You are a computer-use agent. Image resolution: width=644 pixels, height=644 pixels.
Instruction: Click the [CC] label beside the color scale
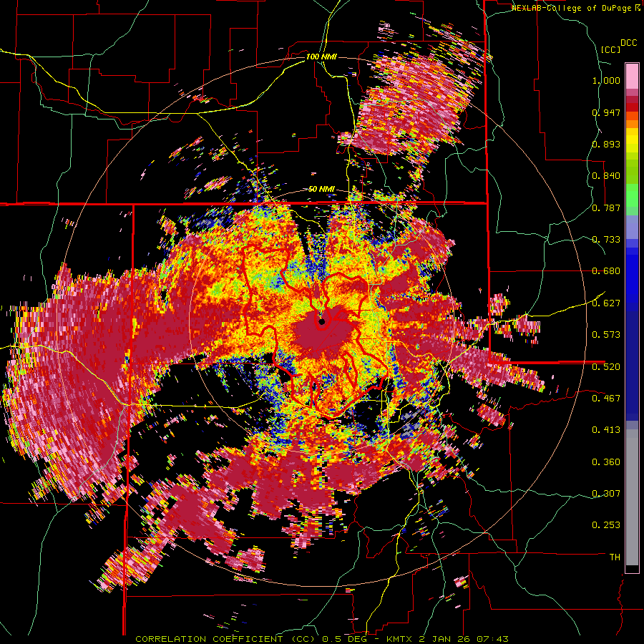pos(611,49)
